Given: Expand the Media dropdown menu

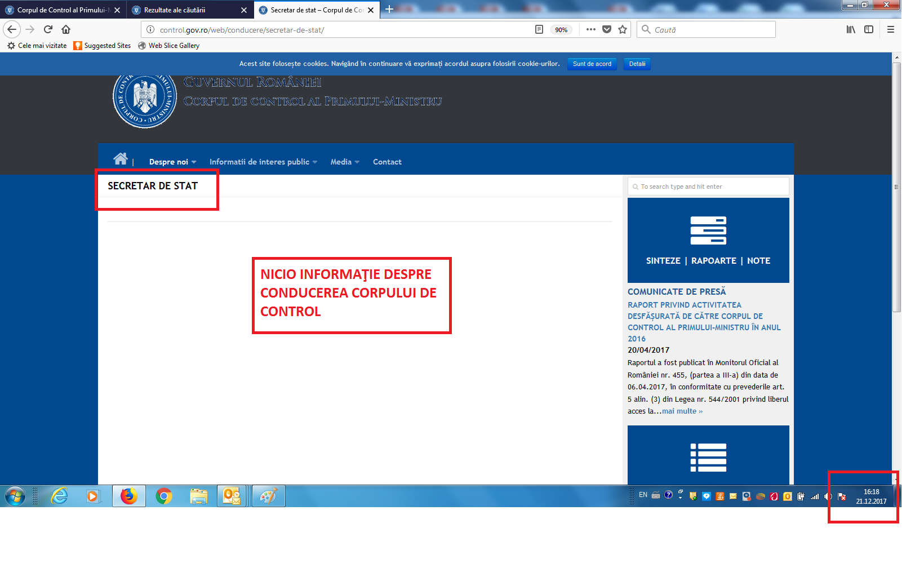Looking at the screenshot, I should (344, 162).
